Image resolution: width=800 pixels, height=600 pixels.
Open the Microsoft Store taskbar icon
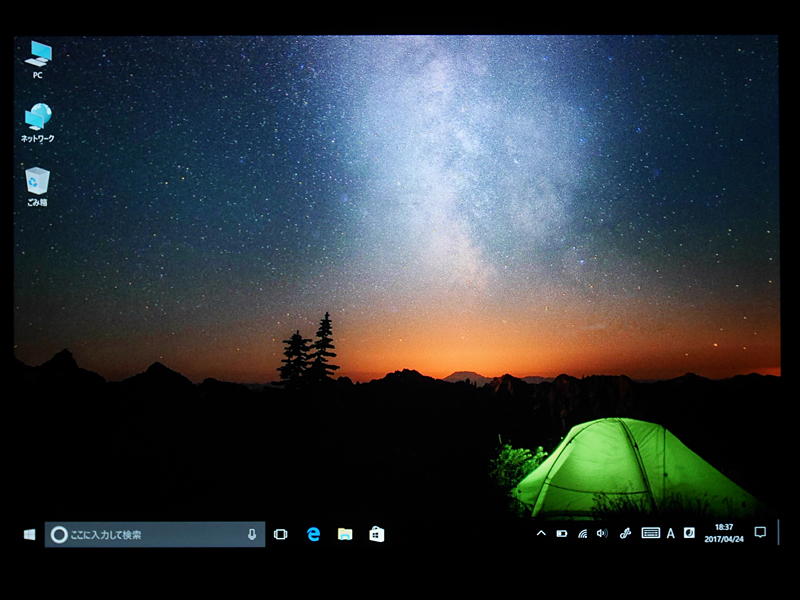point(377,534)
